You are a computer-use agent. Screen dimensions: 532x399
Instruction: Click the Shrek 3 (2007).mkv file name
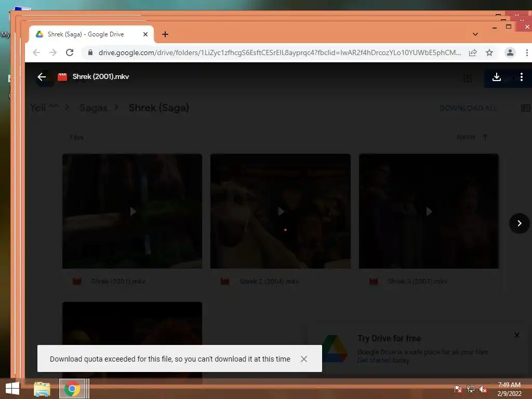tap(417, 282)
